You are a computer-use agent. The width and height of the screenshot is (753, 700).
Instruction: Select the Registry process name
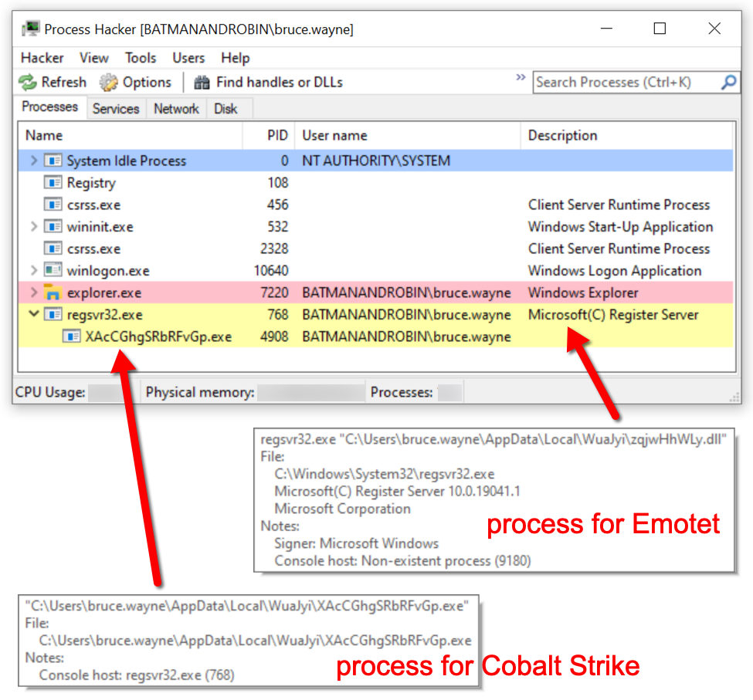tap(91, 183)
